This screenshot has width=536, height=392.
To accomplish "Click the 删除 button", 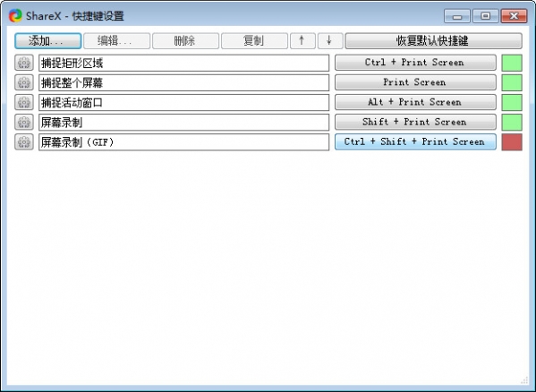I will coord(185,41).
